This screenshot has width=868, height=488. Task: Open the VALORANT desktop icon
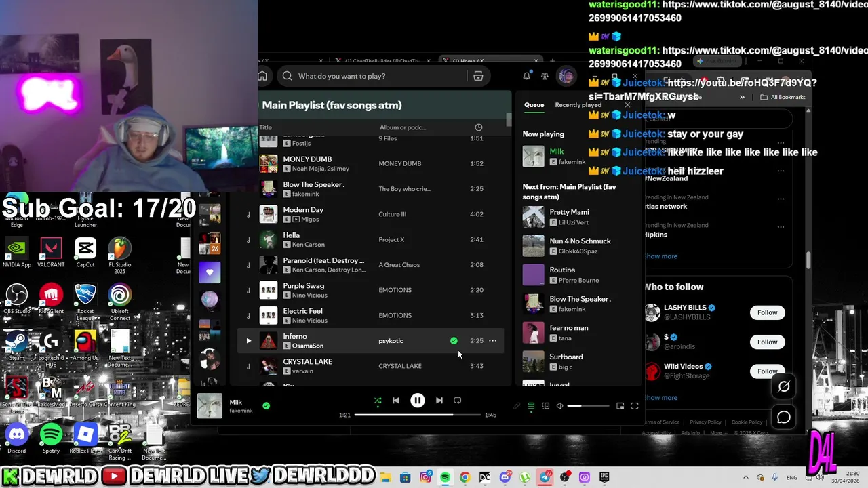pyautogui.click(x=51, y=253)
